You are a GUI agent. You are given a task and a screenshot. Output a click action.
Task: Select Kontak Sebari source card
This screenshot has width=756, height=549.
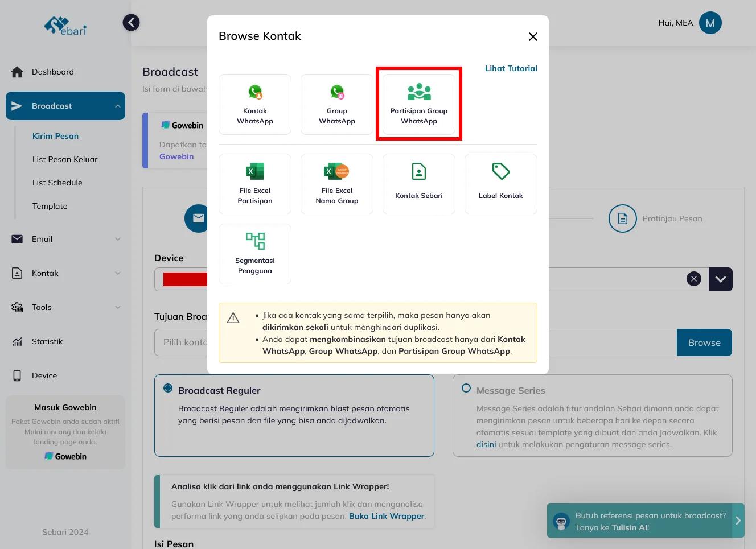[x=419, y=184]
